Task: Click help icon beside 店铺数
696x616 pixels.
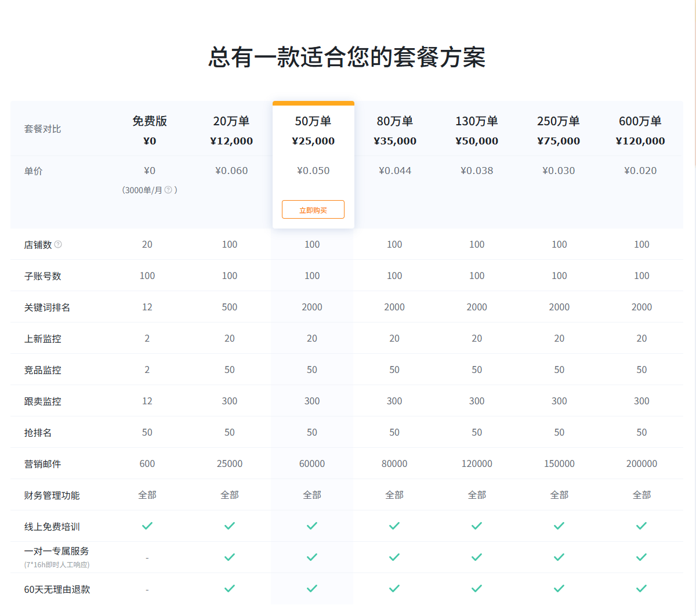Action: coord(58,244)
